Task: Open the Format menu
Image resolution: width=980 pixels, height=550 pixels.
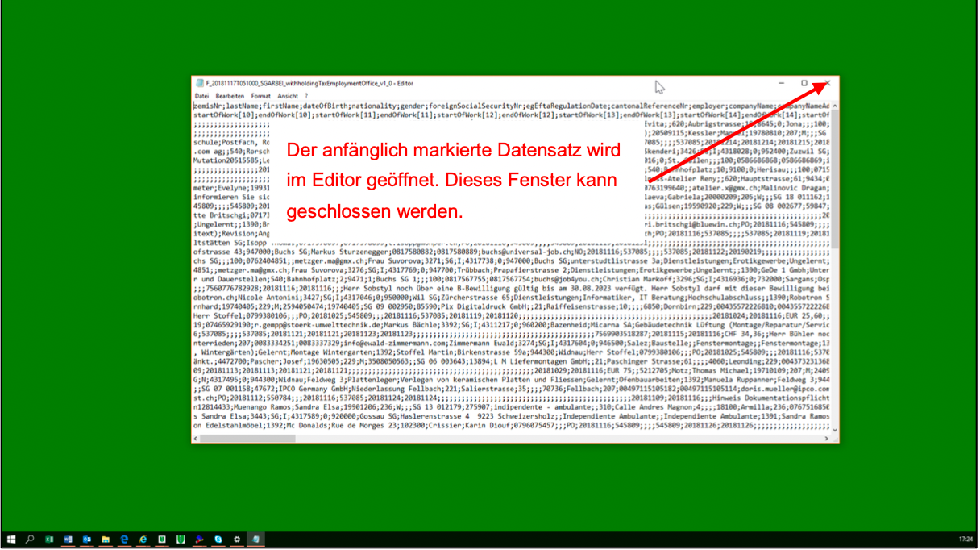Action: coord(260,96)
